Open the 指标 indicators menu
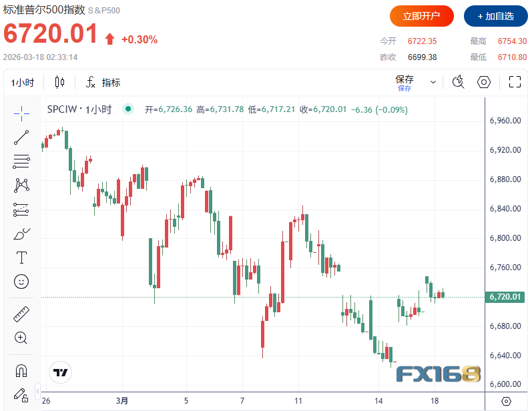532x411 pixels. click(x=103, y=83)
